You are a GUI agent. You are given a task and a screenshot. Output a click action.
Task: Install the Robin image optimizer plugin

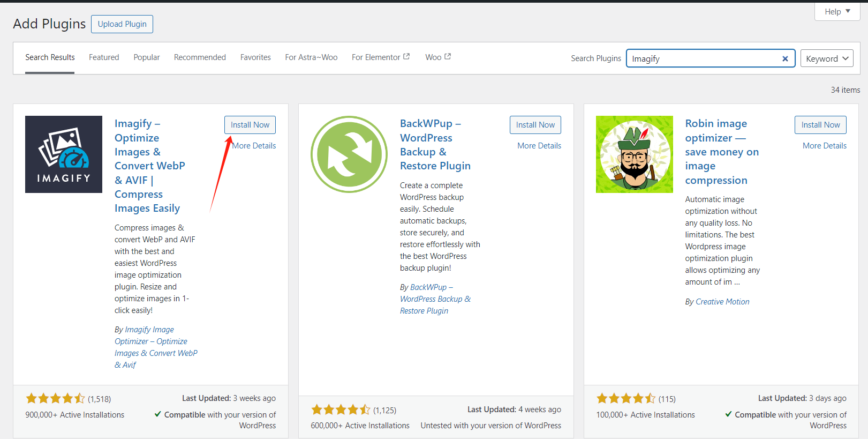click(x=821, y=125)
